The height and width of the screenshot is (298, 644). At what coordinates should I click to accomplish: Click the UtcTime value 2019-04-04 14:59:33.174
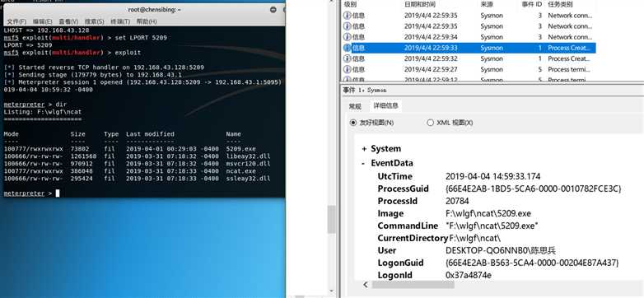[492, 176]
